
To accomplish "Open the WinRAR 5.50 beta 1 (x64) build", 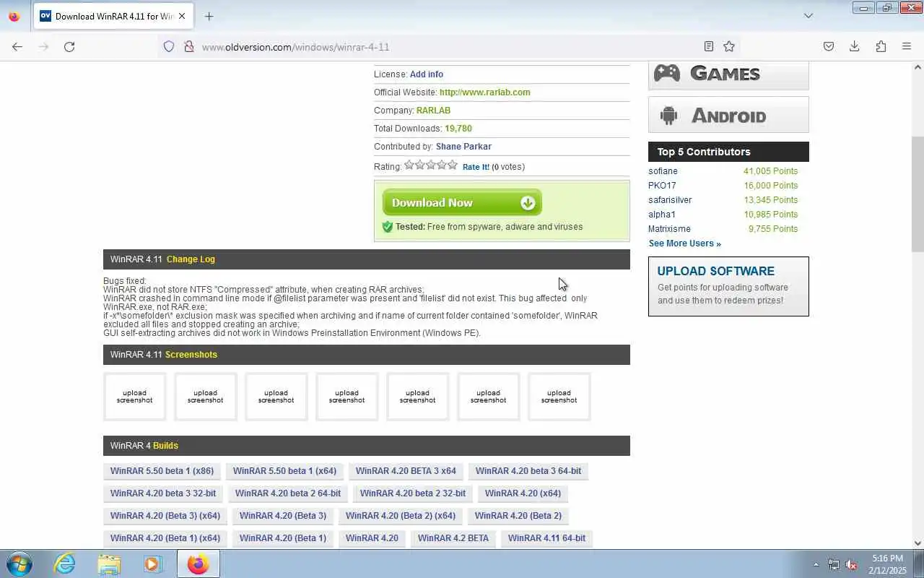I will point(284,471).
